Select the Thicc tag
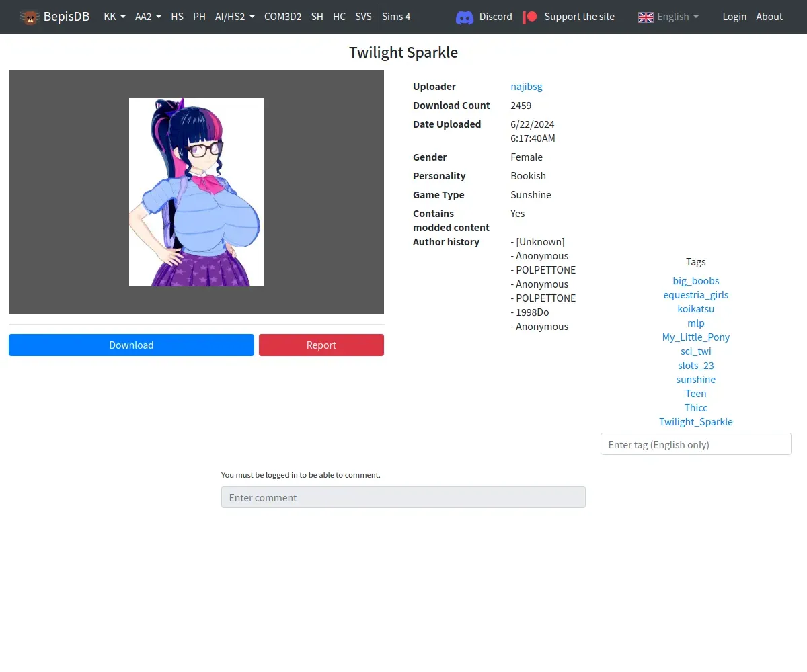 (x=696, y=408)
